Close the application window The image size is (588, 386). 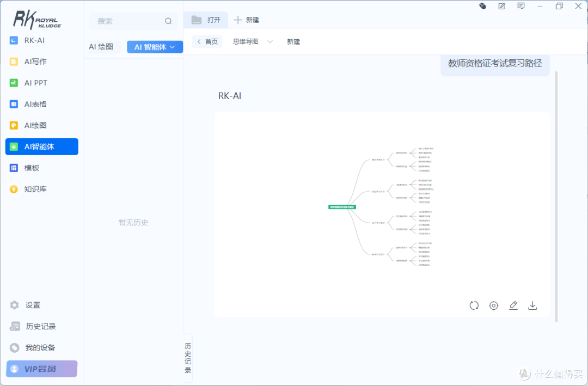pos(578,6)
